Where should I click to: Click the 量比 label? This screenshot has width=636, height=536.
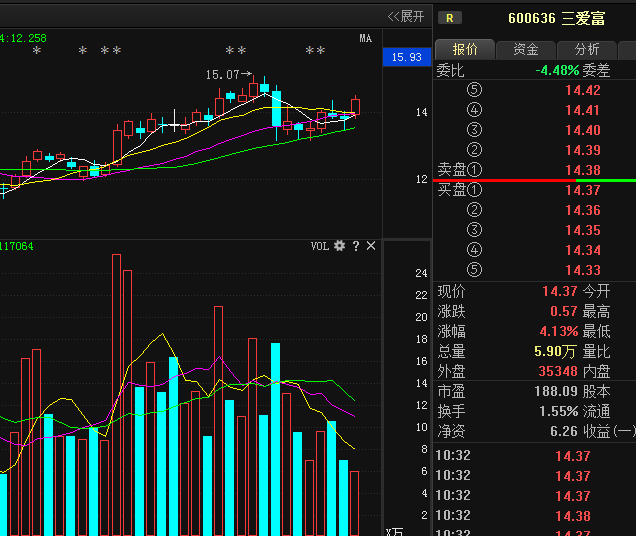(x=596, y=351)
